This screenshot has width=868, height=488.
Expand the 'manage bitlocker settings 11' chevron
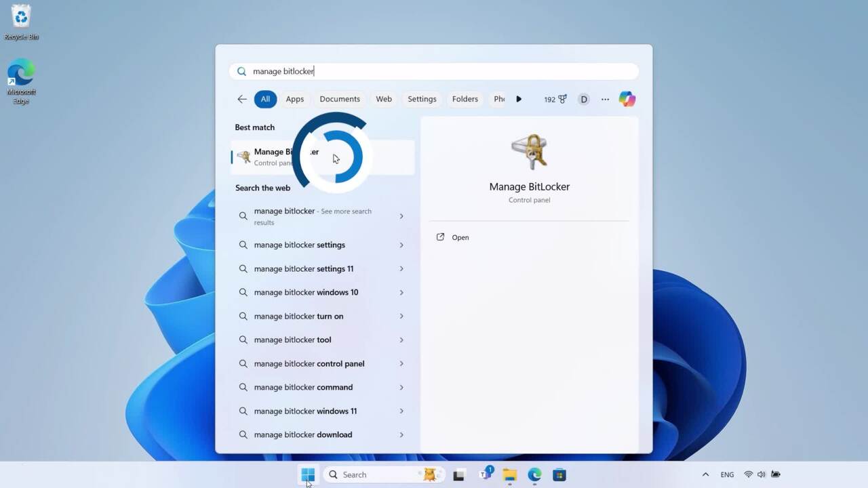(x=401, y=268)
